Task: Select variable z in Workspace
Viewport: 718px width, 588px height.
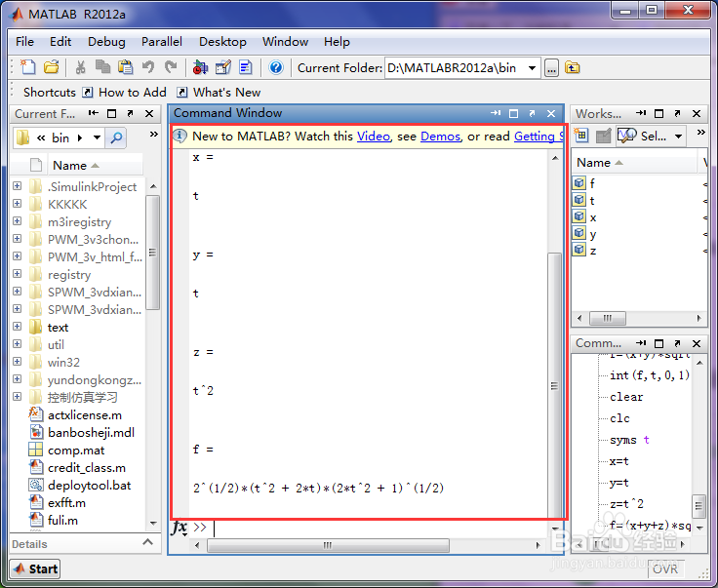Action: [x=592, y=251]
